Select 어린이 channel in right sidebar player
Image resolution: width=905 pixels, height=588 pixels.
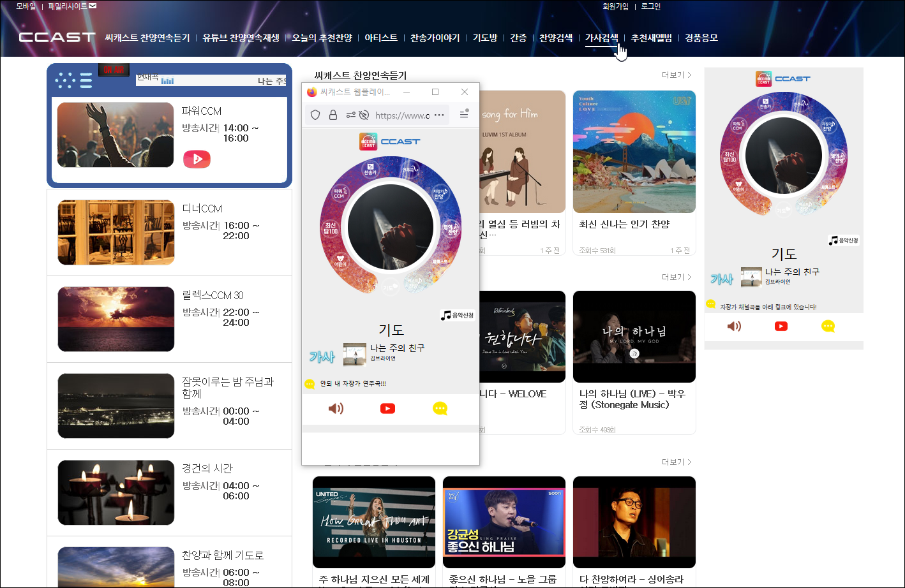738,187
